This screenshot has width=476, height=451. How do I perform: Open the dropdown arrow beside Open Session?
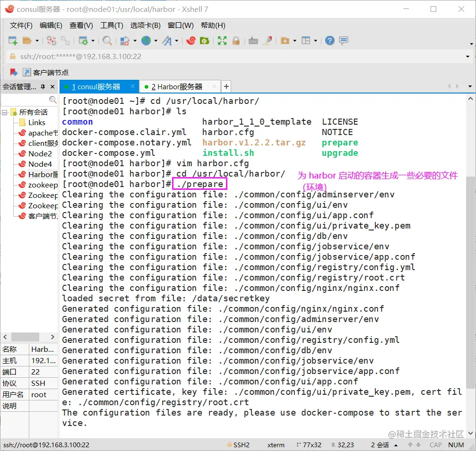pos(37,40)
